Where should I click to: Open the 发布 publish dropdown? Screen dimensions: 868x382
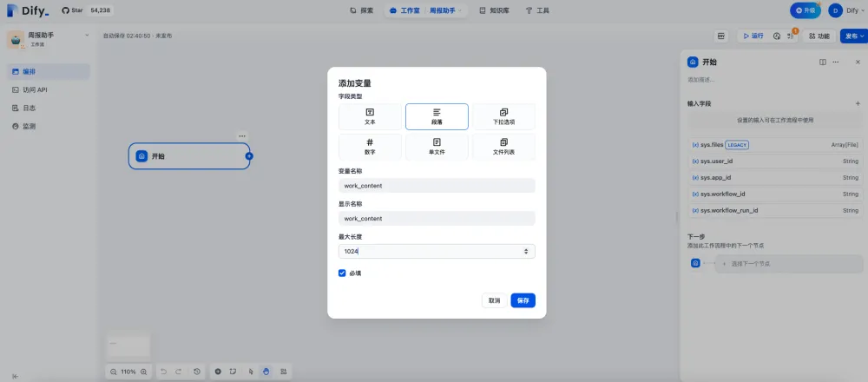click(x=854, y=36)
